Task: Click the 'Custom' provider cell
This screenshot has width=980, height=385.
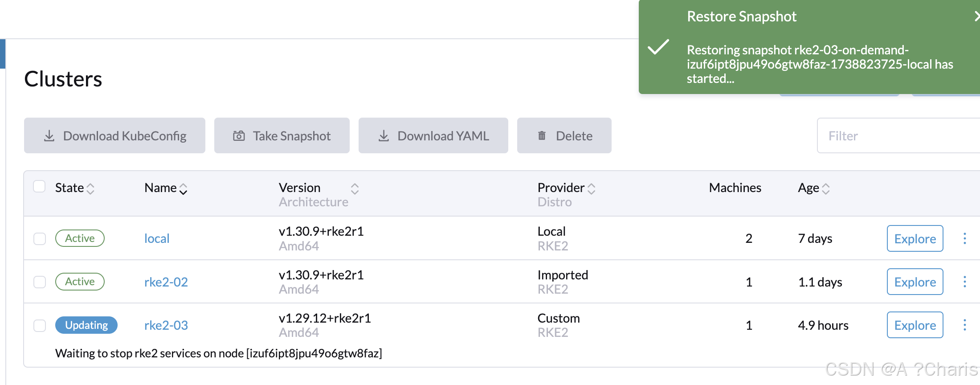Action: (x=559, y=318)
